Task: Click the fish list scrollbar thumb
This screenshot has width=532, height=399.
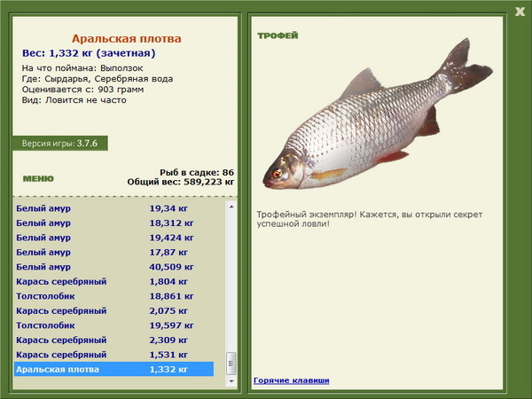Action: coord(231,364)
